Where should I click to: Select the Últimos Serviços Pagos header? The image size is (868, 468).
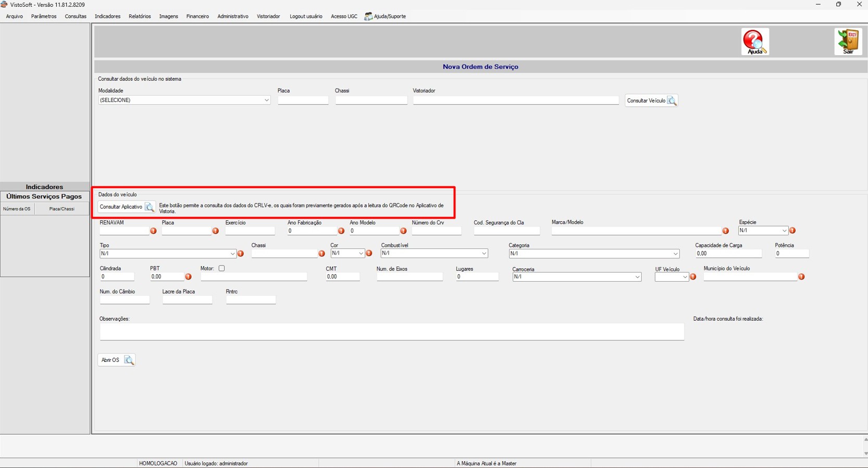point(44,197)
